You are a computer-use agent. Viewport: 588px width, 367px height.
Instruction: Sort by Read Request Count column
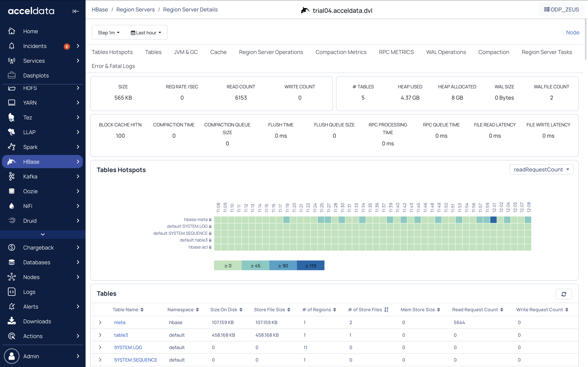pos(502,310)
